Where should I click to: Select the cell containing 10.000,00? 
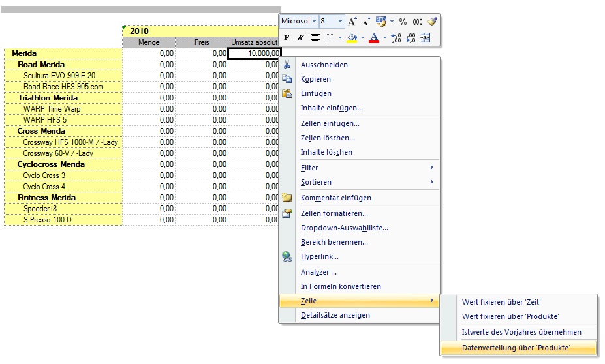(255, 53)
